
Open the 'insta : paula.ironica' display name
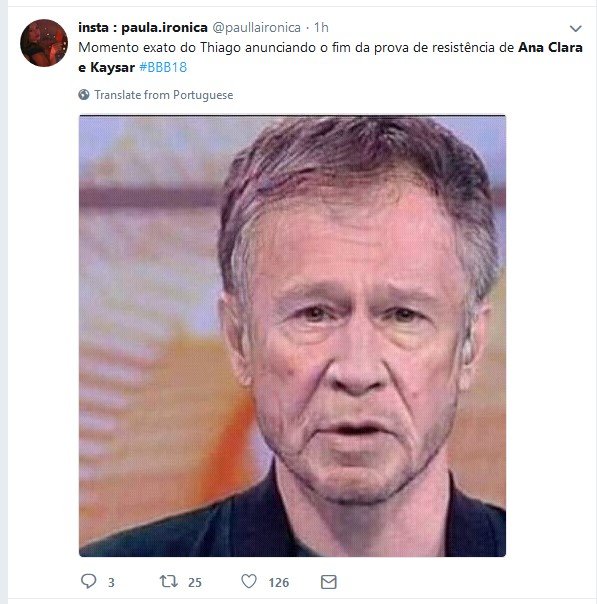pyautogui.click(x=143, y=27)
